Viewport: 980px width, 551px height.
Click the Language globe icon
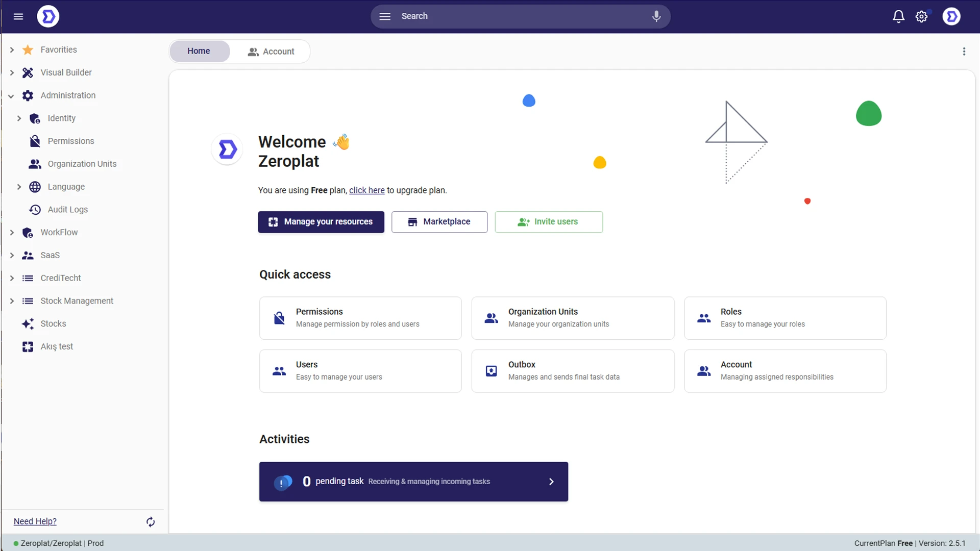point(35,187)
